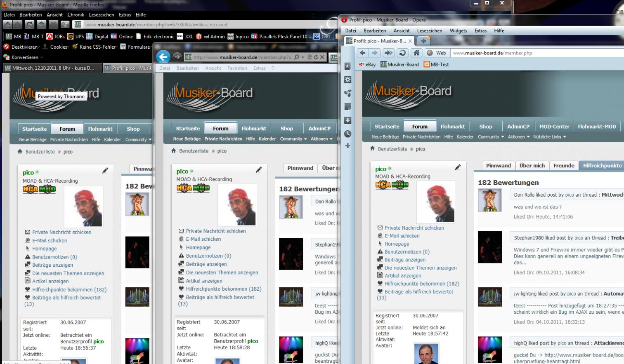This screenshot has width=624, height=364.
Task: Click 'Die neuesten Themen anzeigen' in Firefox page
Action: (68, 273)
